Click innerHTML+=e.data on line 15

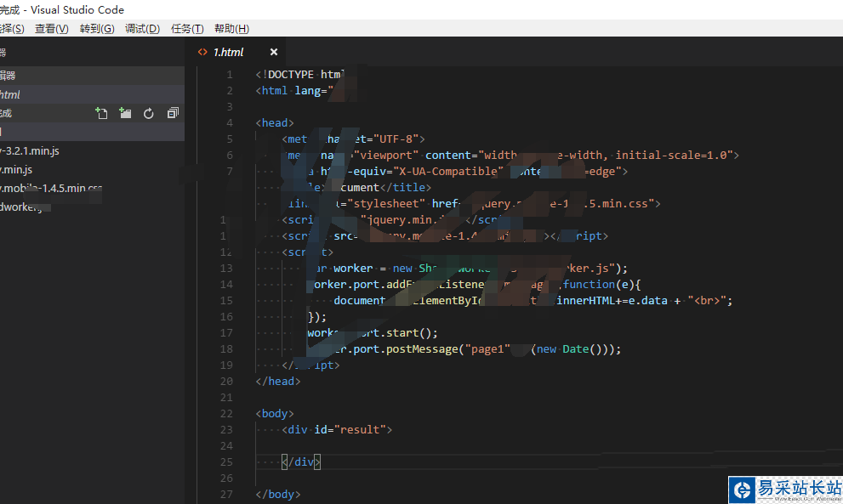click(612, 301)
